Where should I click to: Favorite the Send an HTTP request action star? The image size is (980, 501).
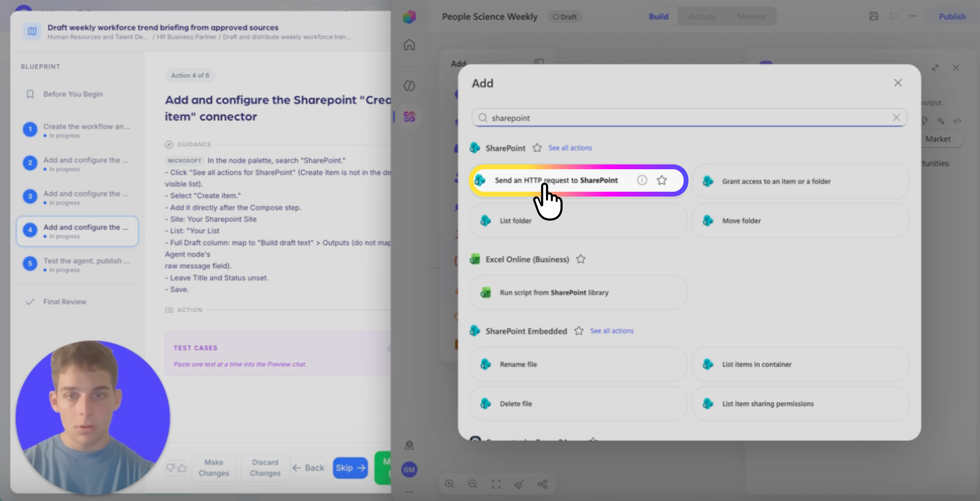662,180
